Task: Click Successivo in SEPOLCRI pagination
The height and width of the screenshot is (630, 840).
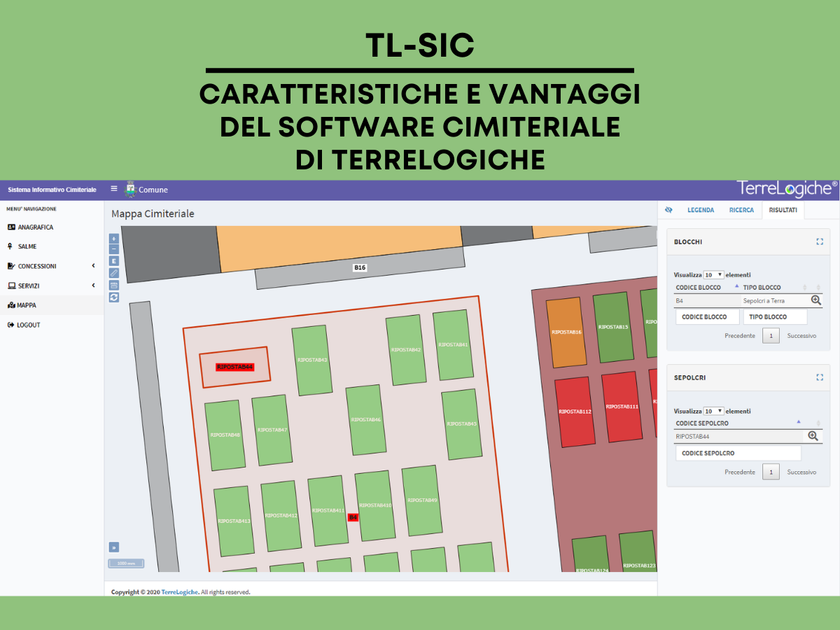Action: 801,472
